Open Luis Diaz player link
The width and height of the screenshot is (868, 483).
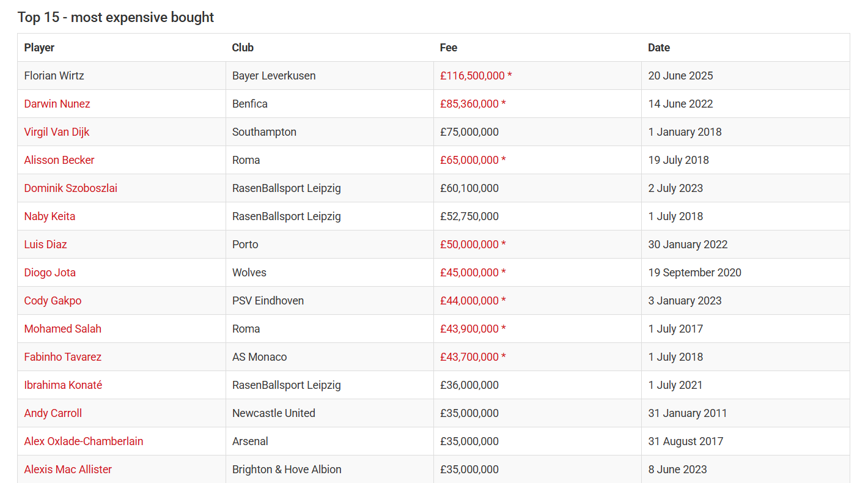[45, 245]
